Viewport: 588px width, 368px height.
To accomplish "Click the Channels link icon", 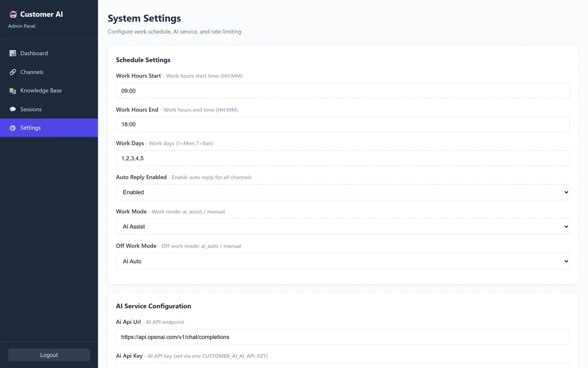I will click(12, 72).
